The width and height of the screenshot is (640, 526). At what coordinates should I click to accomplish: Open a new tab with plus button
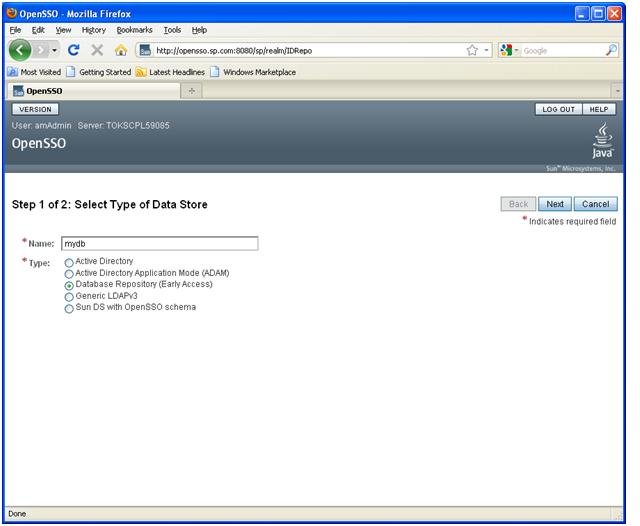click(191, 91)
